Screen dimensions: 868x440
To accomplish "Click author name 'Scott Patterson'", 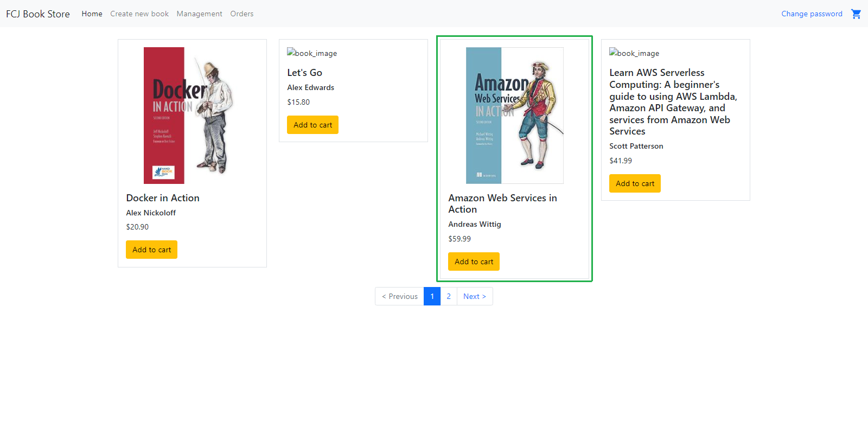I will coord(636,146).
